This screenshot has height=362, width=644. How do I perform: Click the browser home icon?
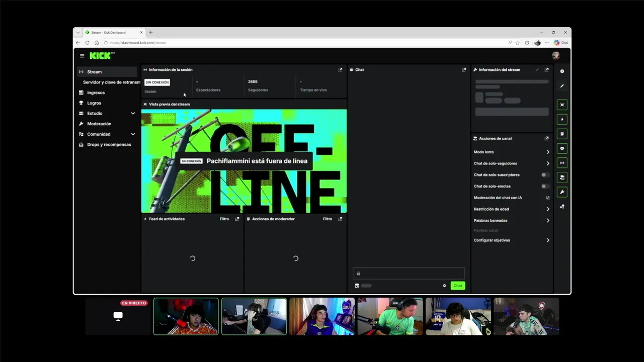97,43
